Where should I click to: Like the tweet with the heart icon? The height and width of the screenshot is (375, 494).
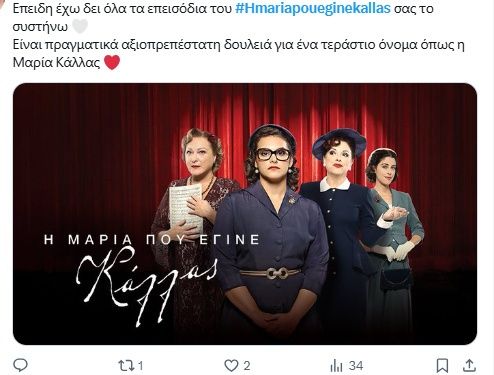[x=231, y=366]
